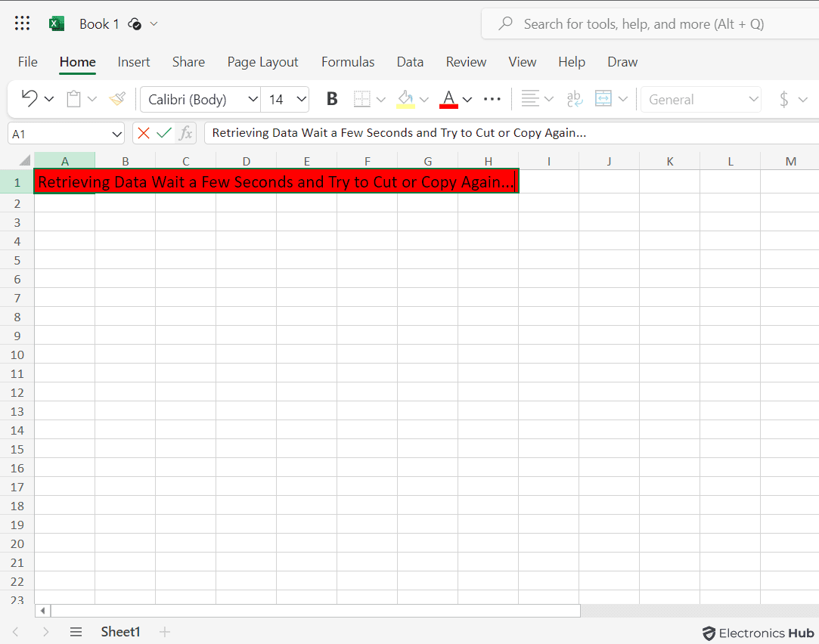Open the font size 14 dropdown
Viewport: 819px width, 644px height.
301,99
